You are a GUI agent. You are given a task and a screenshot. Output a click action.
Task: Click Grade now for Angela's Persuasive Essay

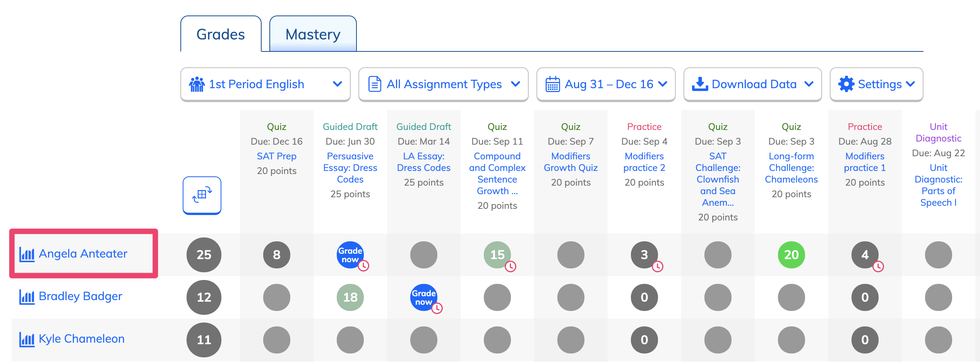[350, 255]
